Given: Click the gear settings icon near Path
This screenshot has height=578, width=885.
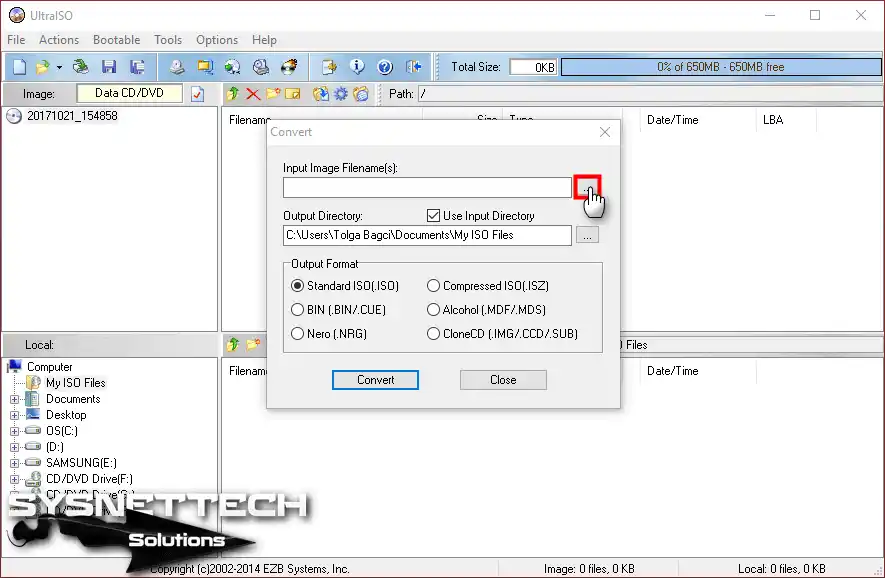Looking at the screenshot, I should click(x=340, y=94).
